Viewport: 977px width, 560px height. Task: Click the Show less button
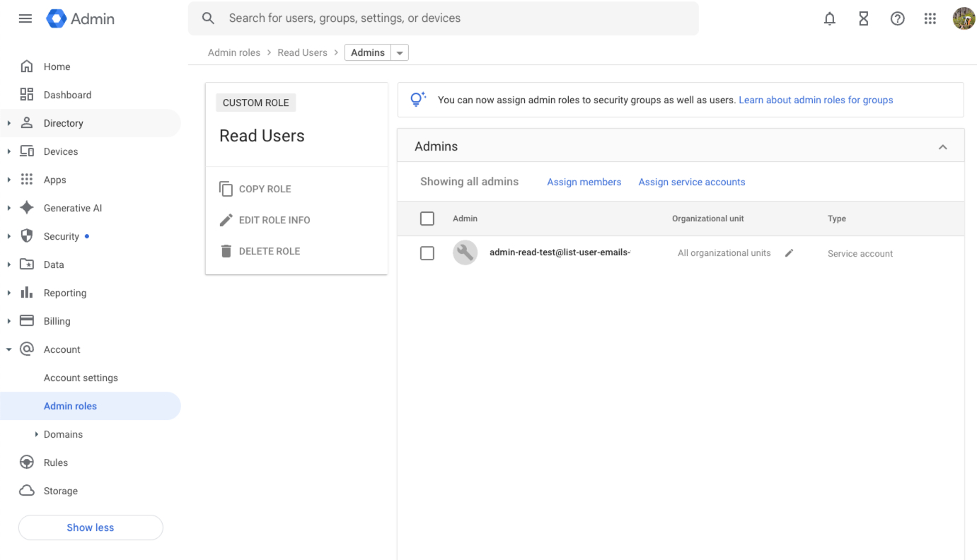pyautogui.click(x=90, y=527)
